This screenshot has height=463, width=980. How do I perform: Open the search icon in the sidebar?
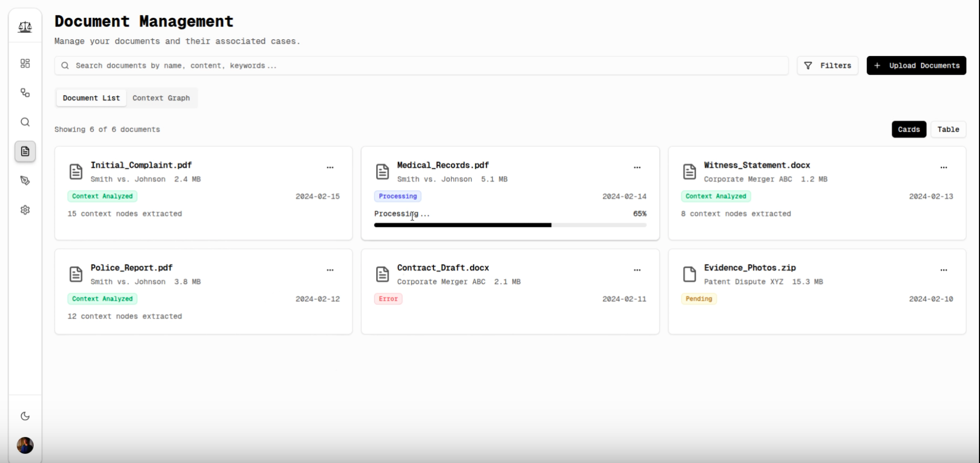(x=25, y=122)
